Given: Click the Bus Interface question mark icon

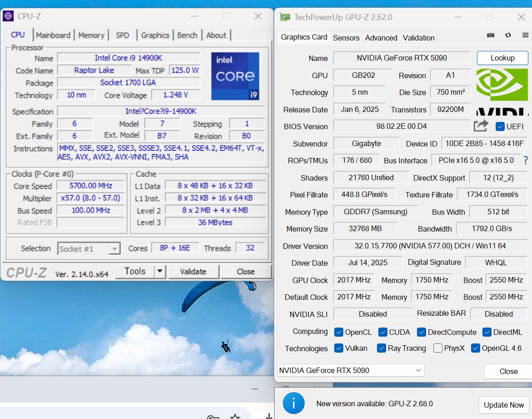Looking at the screenshot, I should click(x=526, y=160).
